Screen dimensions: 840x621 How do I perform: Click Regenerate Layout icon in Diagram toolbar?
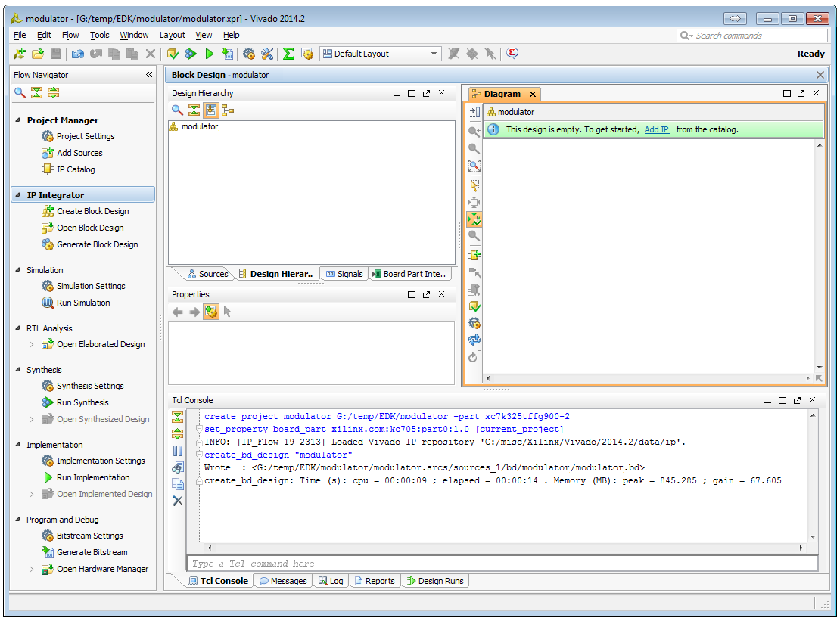(x=474, y=340)
